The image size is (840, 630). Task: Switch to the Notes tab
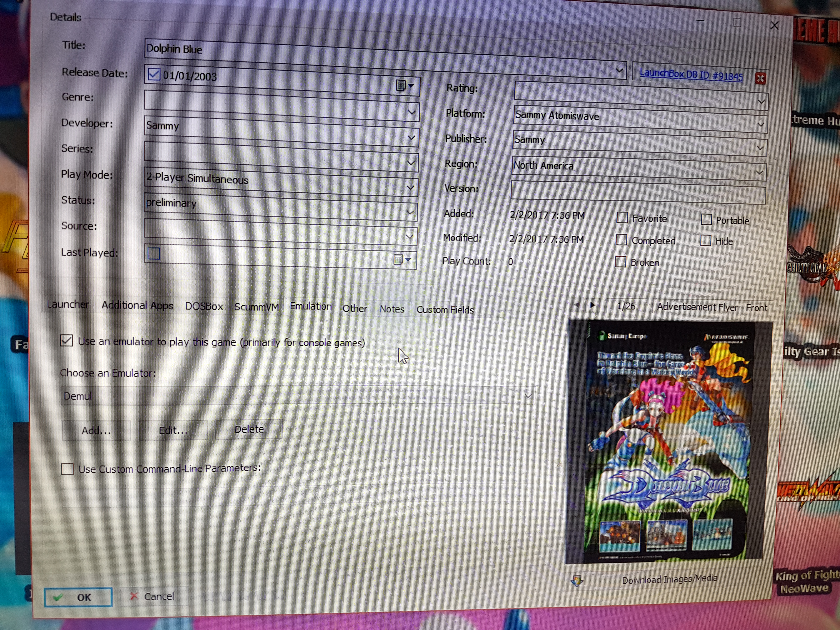click(392, 310)
